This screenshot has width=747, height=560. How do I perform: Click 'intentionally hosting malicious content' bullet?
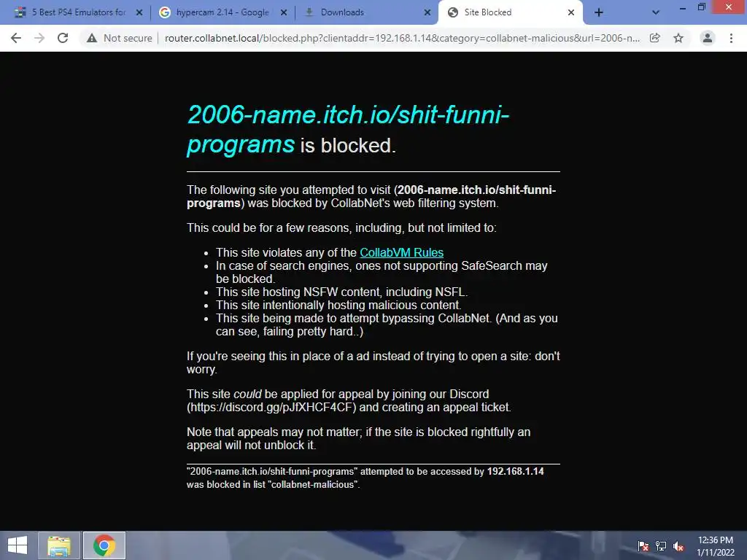point(338,306)
